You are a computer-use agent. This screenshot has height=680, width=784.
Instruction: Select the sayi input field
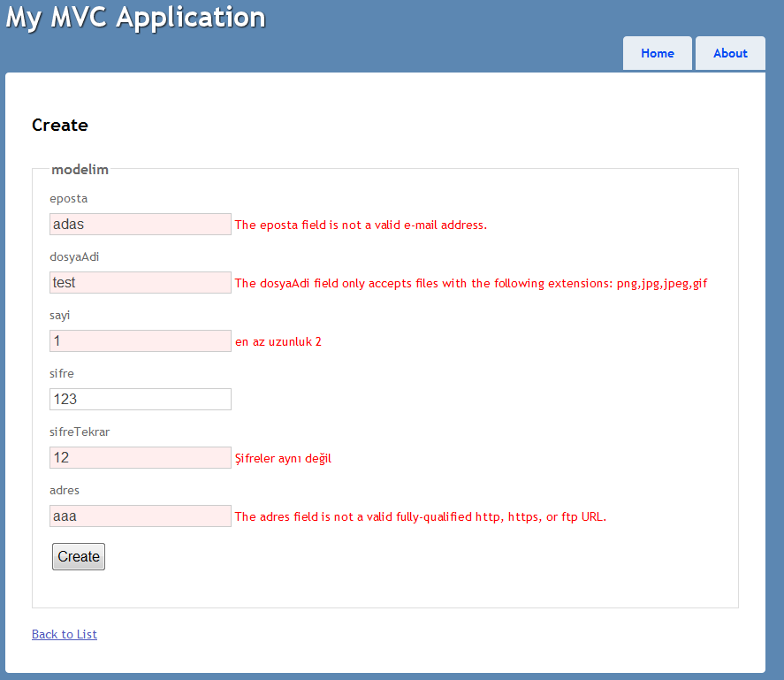point(141,341)
